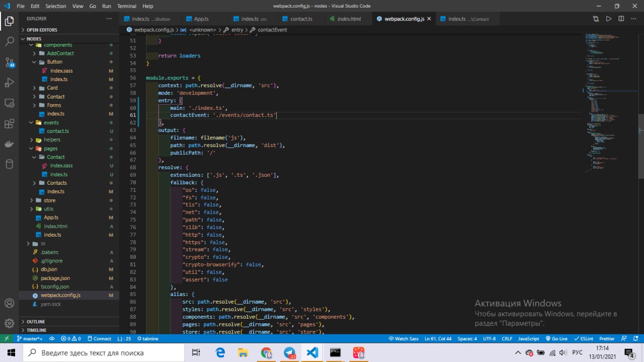The height and width of the screenshot is (362, 644).
Task: Click ESLint status in status bar
Action: (x=583, y=338)
